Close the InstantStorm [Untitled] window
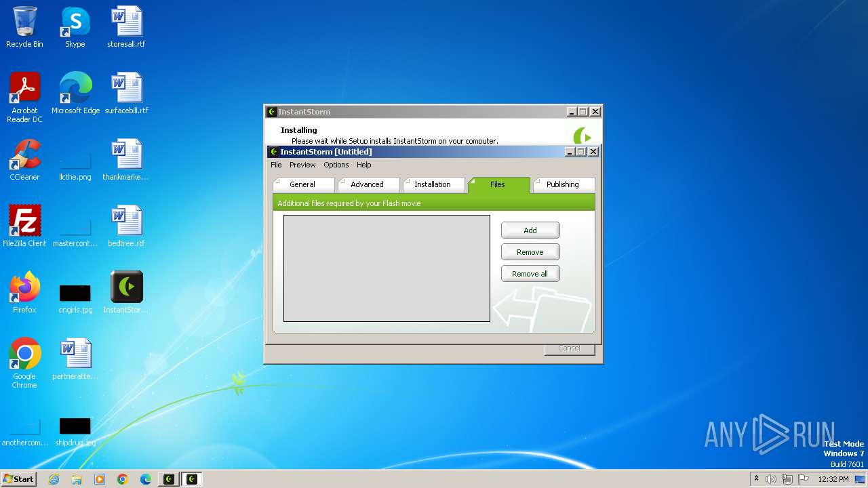This screenshot has height=488, width=868. tap(593, 152)
